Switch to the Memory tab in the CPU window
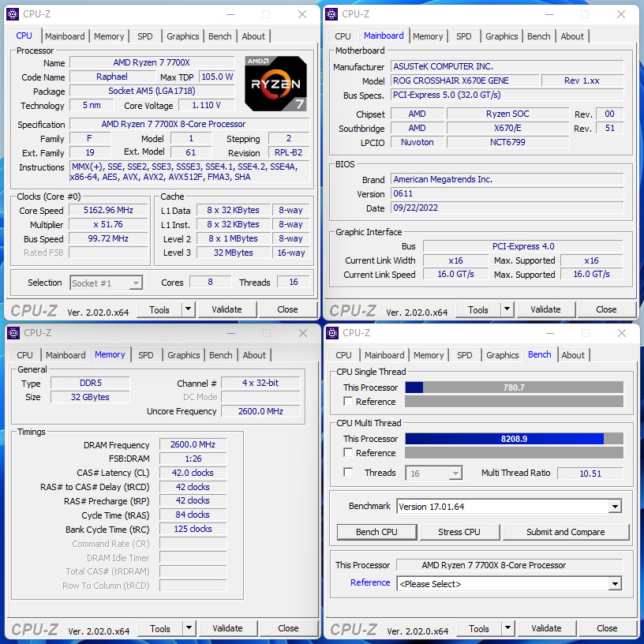The height and width of the screenshot is (644, 644). (x=109, y=36)
